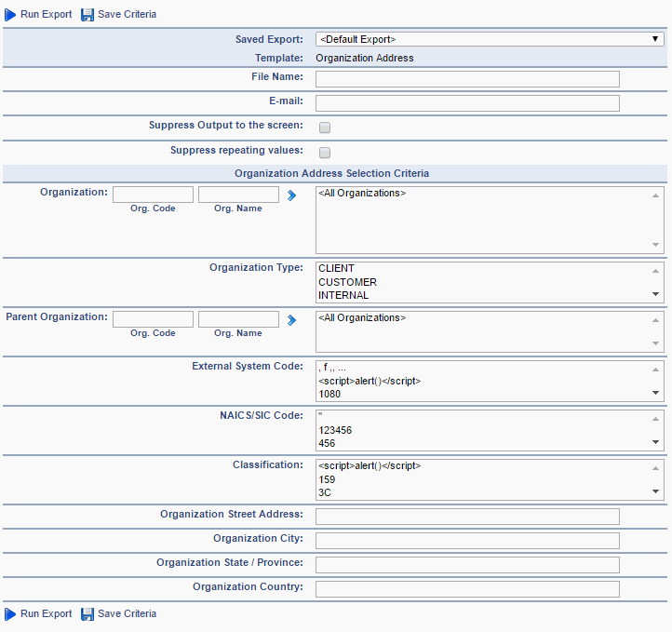Open the Saved Export dropdown

click(490, 39)
